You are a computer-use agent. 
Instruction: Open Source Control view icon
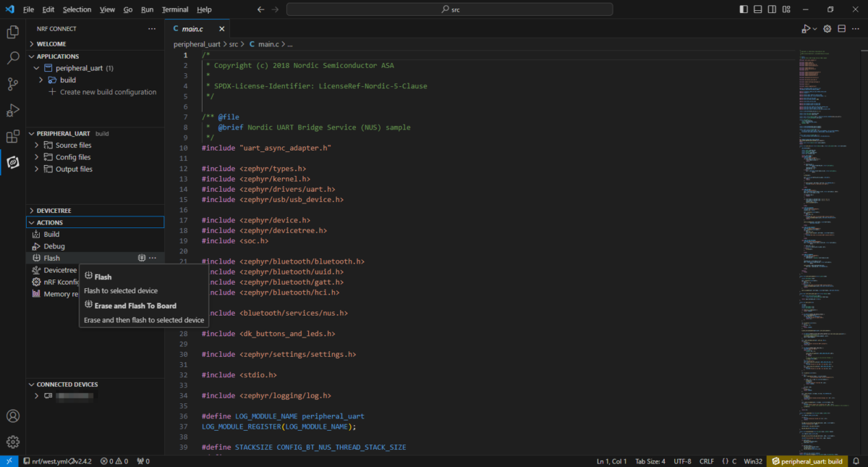pos(12,84)
